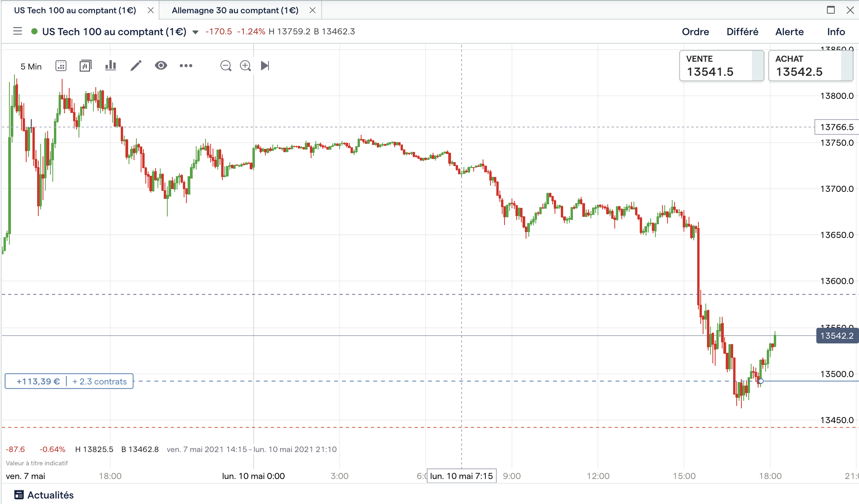
Task: Click the +113,39 € position label
Action: point(38,381)
